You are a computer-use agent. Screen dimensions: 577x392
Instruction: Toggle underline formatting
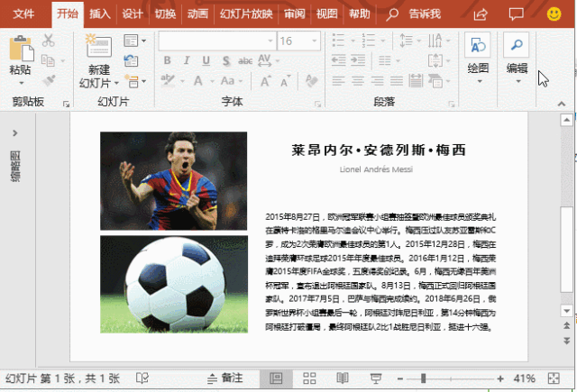pos(206,60)
